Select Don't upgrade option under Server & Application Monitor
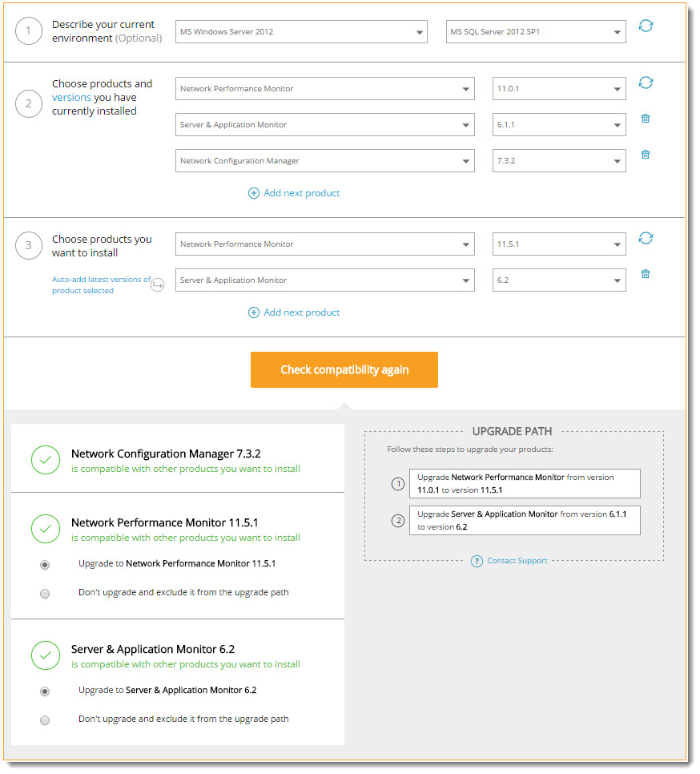 pos(45,720)
